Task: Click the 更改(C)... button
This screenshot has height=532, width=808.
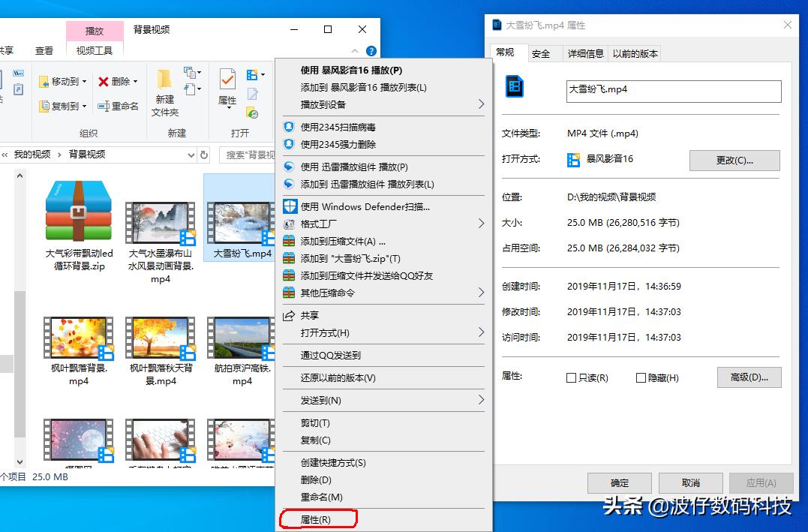Action: pos(734,160)
